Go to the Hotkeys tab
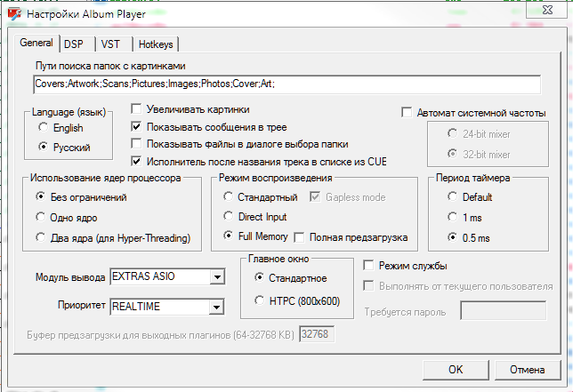 coord(156,44)
